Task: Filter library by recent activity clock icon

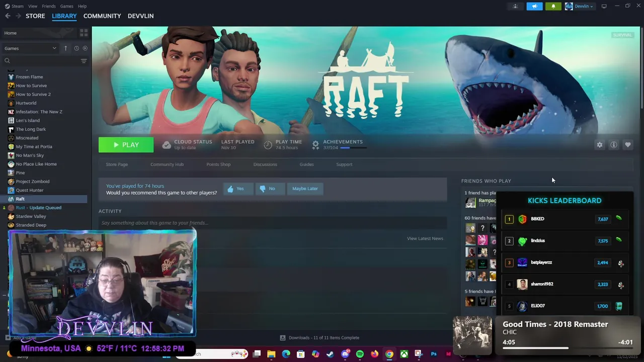Action: [x=76, y=48]
